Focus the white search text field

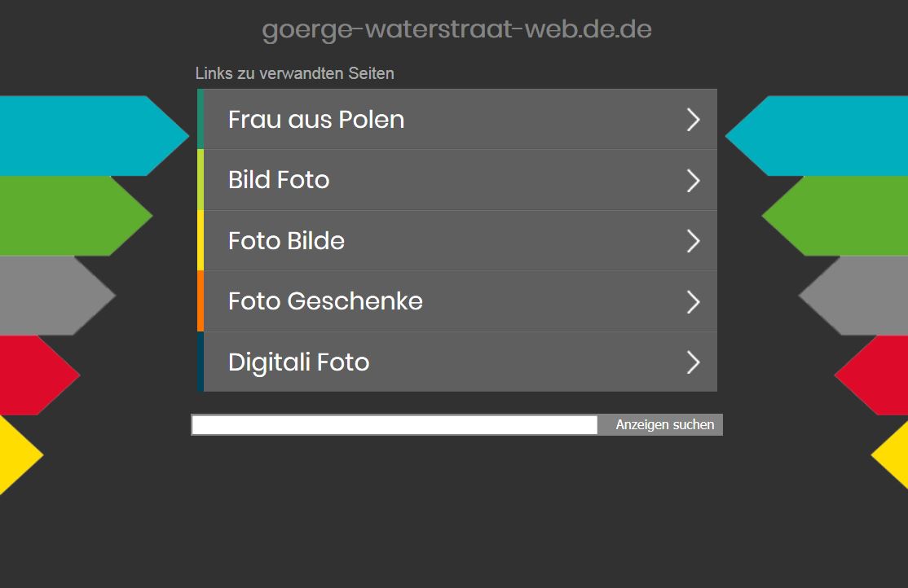[x=394, y=425]
